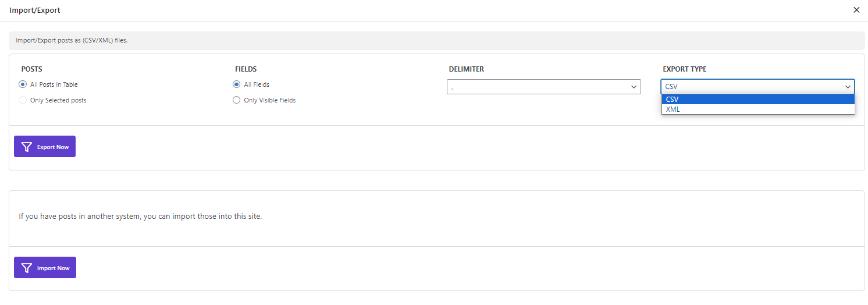The width and height of the screenshot is (868, 305).
Task: Click the 'posts in another system' message
Action: (140, 217)
